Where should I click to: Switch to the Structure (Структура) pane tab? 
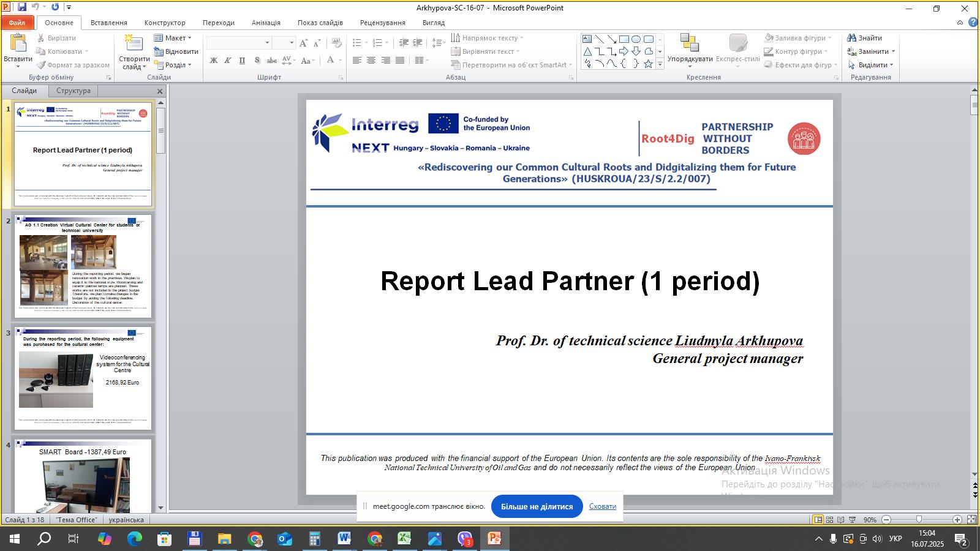pyautogui.click(x=73, y=91)
